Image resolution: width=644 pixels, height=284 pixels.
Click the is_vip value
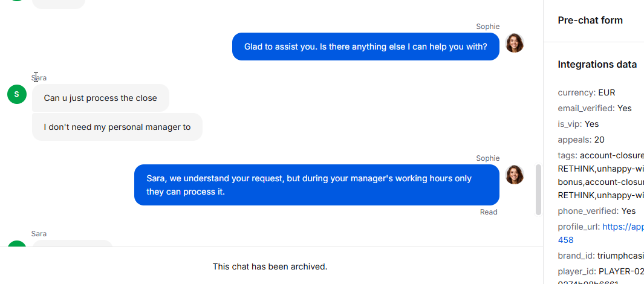[591, 124]
